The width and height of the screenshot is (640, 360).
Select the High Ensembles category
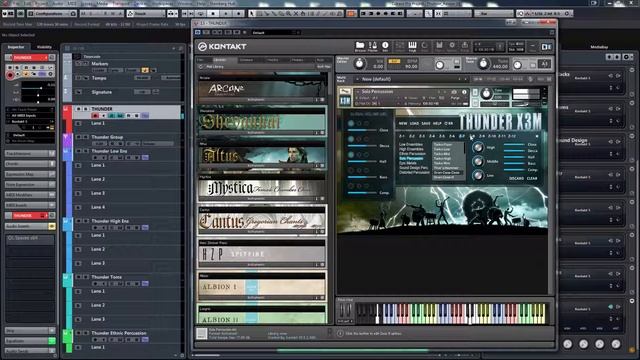point(411,149)
